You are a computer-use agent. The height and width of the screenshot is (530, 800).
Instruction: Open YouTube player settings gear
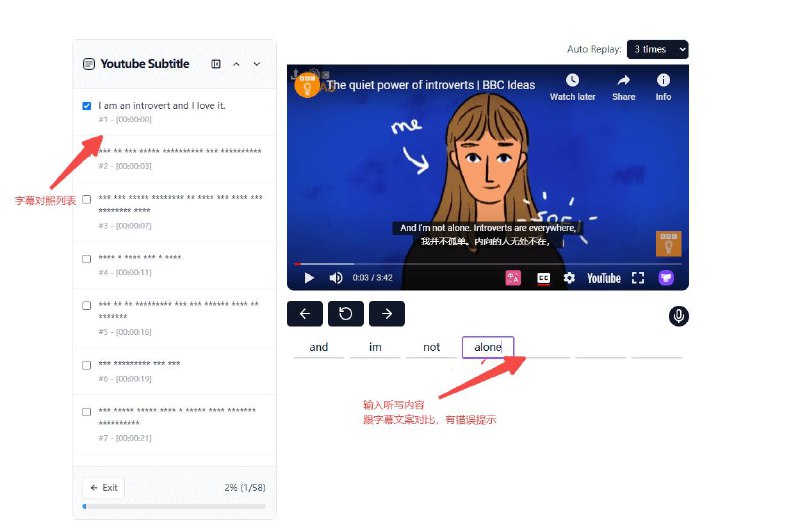[x=569, y=278]
